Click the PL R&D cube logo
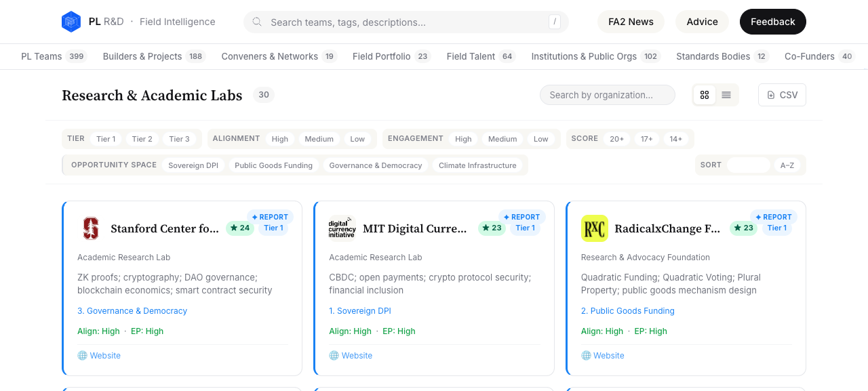 (x=71, y=22)
